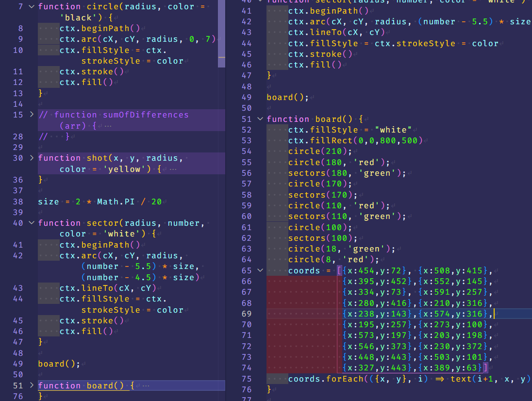
Task: Click 'ctx.stroke()' on left pane line 11
Action: [x=92, y=71]
